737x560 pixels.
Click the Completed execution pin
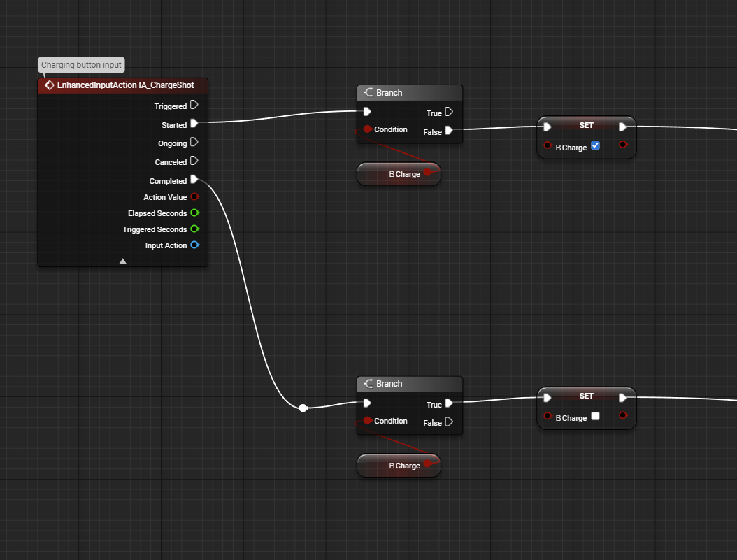pyautogui.click(x=194, y=180)
